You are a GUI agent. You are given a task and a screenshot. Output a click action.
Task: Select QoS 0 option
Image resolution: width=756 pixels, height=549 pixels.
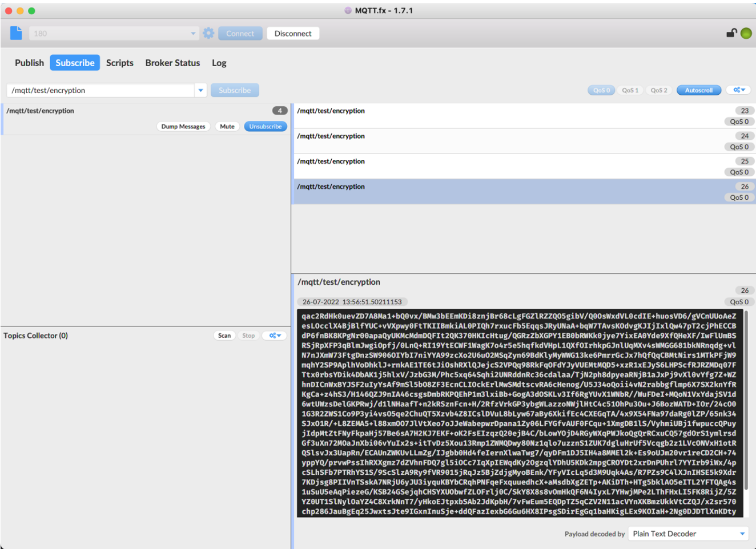[x=601, y=90]
